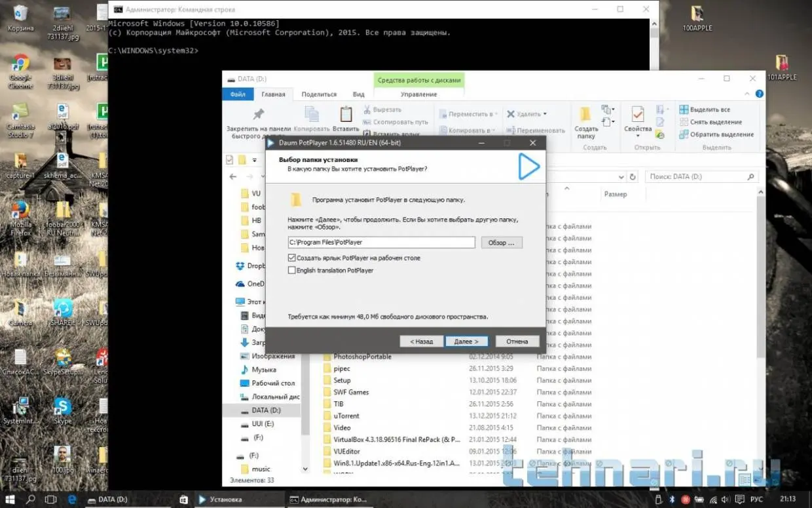This screenshot has height=508, width=812.
Task: Click Обзор button to browse folders
Action: 502,243
